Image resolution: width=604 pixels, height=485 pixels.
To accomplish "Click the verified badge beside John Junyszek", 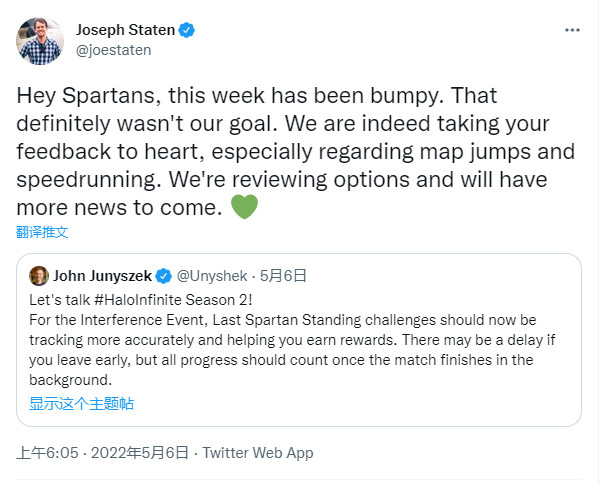I will point(163,276).
